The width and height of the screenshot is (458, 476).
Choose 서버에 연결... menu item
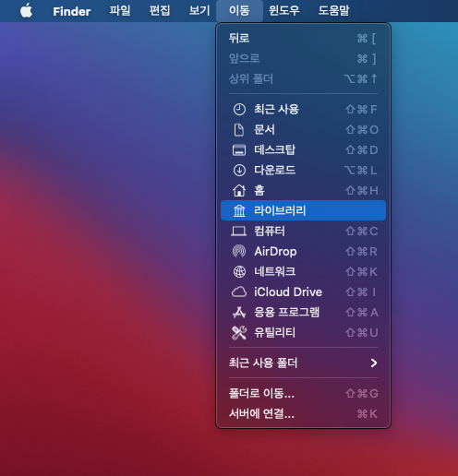pyautogui.click(x=303, y=414)
